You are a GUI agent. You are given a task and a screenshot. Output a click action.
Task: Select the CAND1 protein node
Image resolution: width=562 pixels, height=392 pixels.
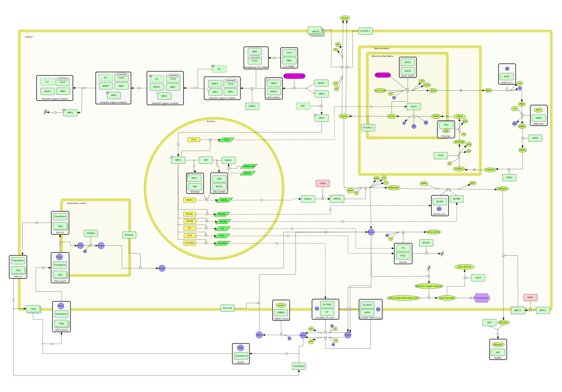coord(252,106)
